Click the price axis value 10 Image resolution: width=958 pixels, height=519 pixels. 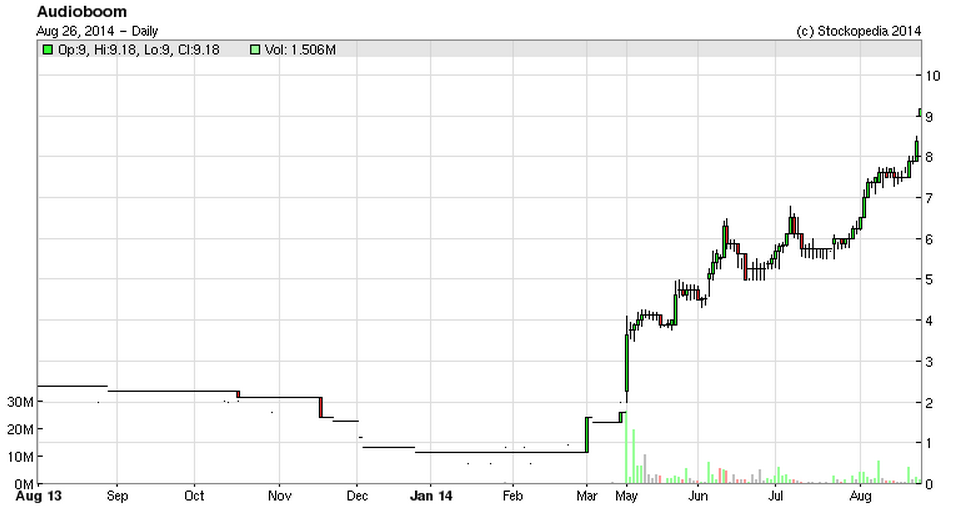[932, 76]
